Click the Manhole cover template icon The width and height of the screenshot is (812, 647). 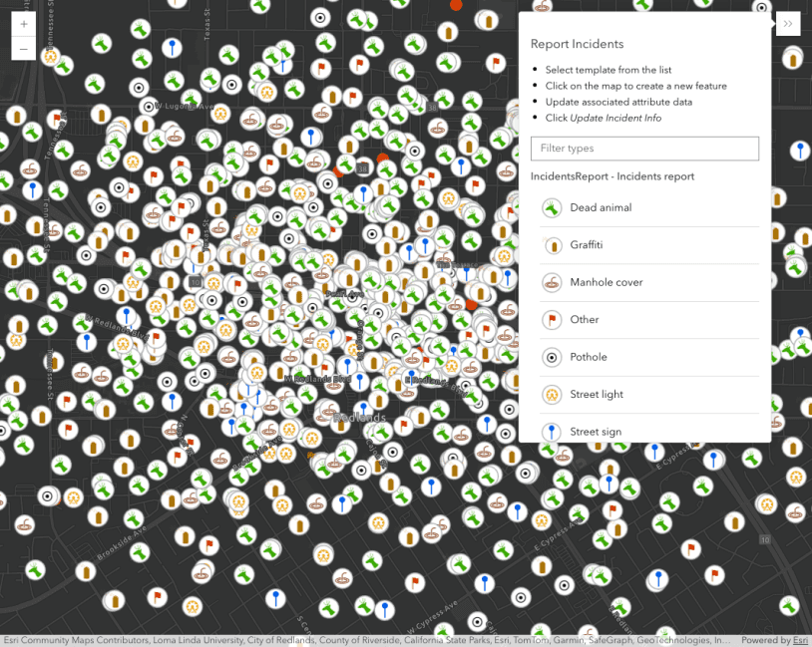[x=552, y=282]
